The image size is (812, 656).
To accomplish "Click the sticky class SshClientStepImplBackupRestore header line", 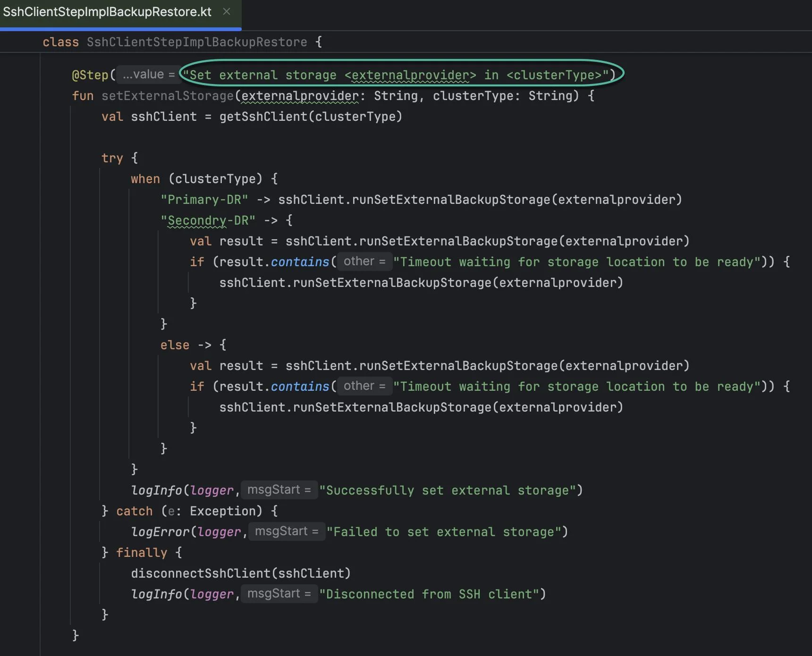I will click(x=196, y=42).
